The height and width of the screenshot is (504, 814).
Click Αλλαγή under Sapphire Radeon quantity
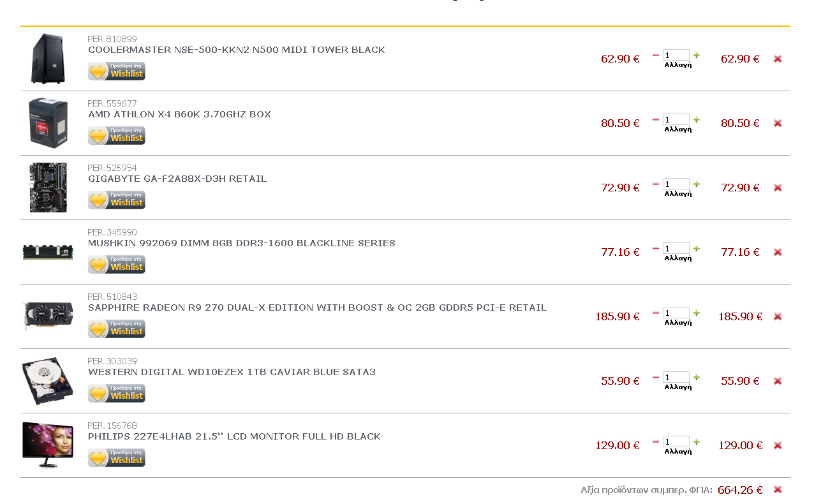click(677, 323)
